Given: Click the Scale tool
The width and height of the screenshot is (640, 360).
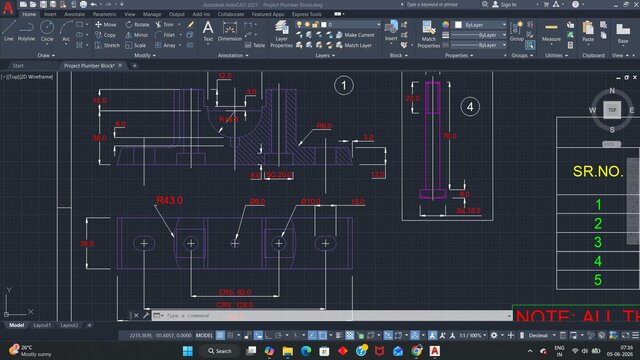Looking at the screenshot, I should tap(136, 45).
